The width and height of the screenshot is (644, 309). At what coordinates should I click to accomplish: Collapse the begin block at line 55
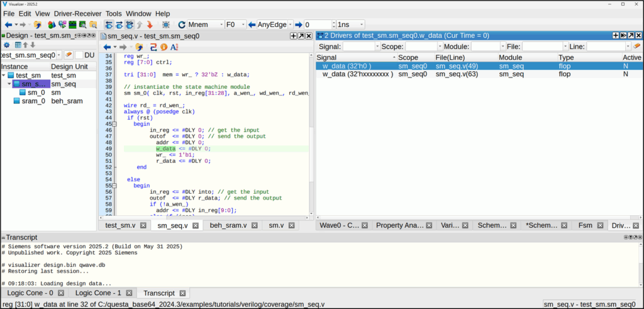tap(114, 186)
